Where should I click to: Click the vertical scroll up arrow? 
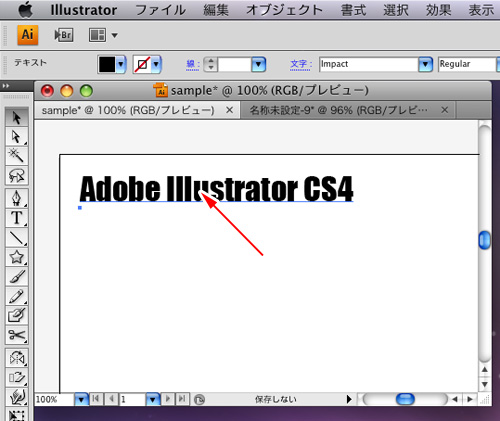coord(485,370)
